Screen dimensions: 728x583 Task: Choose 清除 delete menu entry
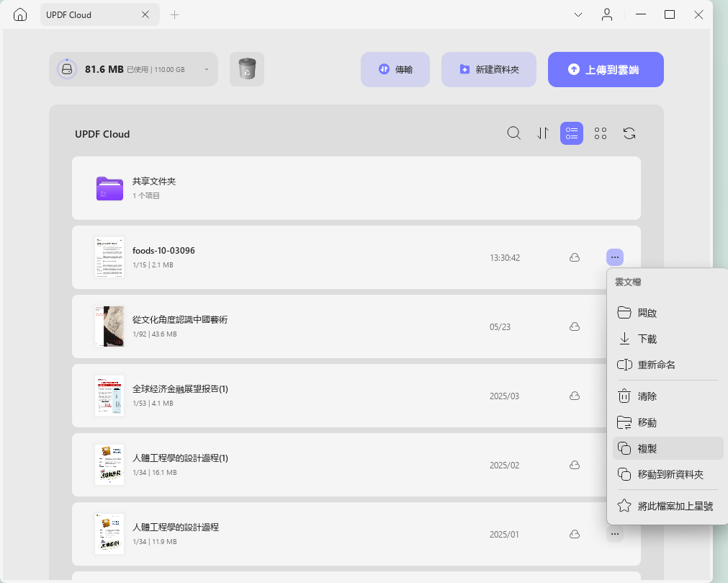click(x=668, y=396)
